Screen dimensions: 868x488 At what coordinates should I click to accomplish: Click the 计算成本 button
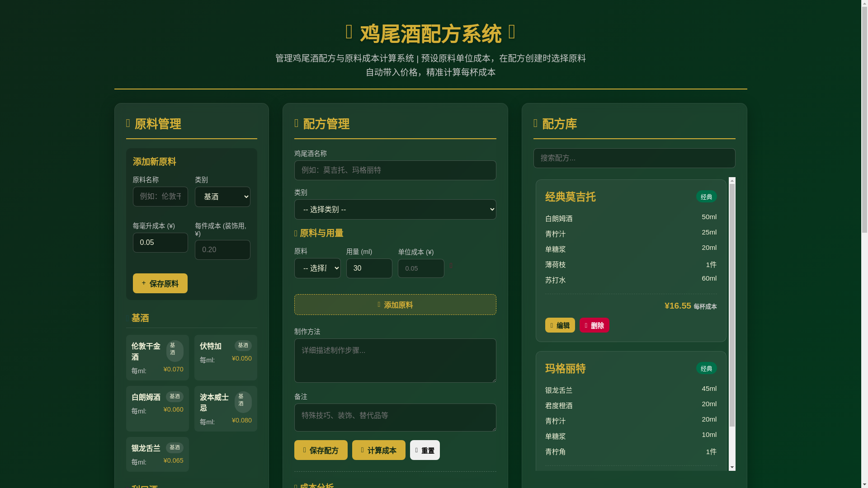click(x=379, y=450)
